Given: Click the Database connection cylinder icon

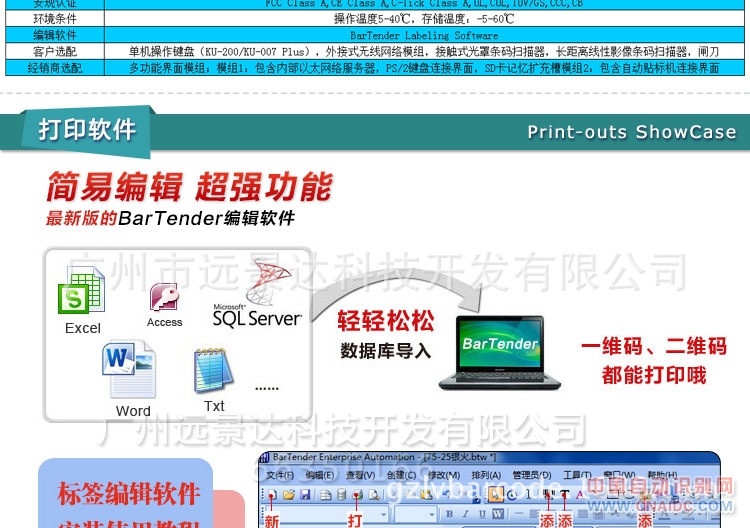Looking at the screenshot, I should click(342, 495).
